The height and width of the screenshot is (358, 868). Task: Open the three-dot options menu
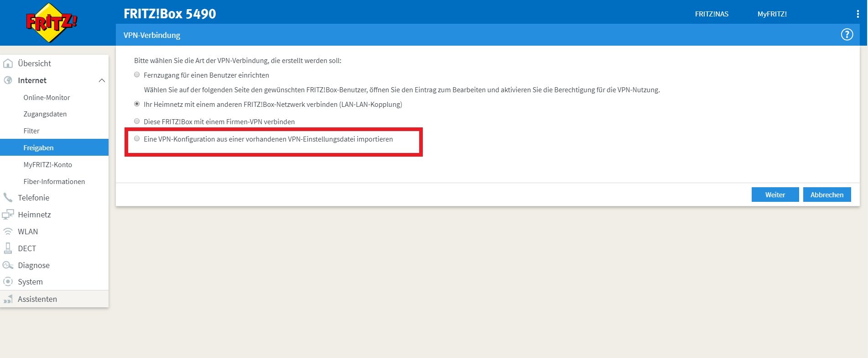coord(858,14)
